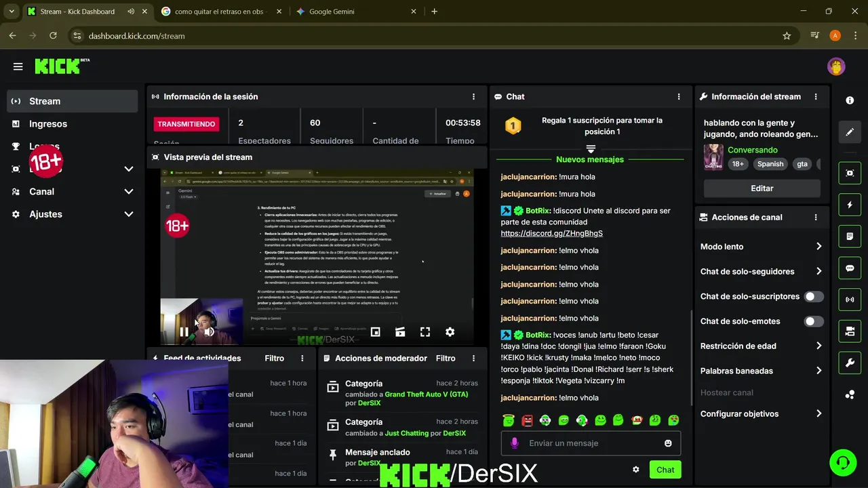Expand Restricción de edad option
Viewport: 868px width, 488px height.
pos(761,346)
